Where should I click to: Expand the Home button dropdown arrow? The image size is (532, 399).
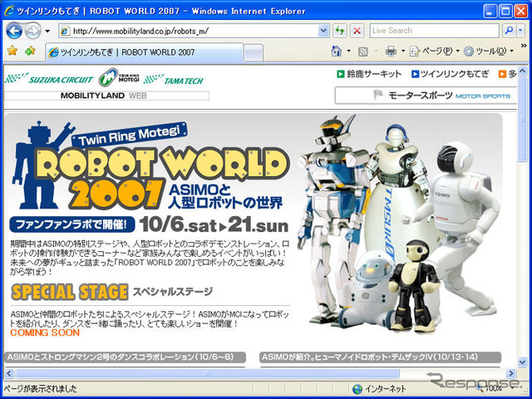coord(349,52)
